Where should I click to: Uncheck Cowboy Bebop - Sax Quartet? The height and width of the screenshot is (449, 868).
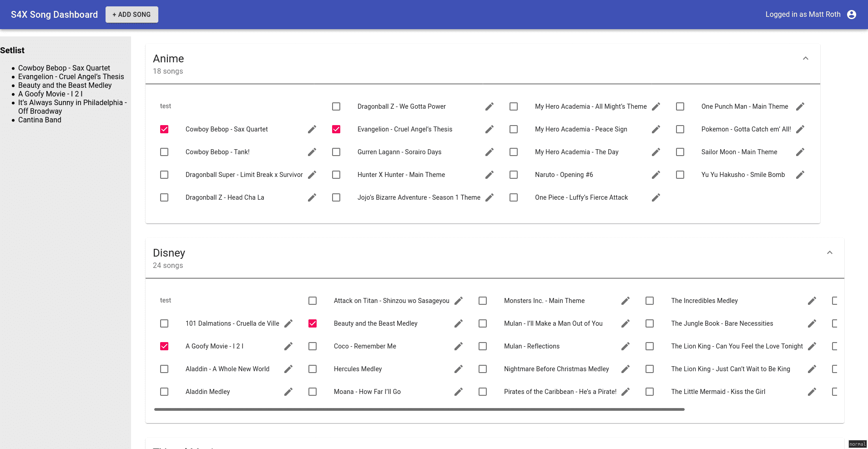[164, 129]
